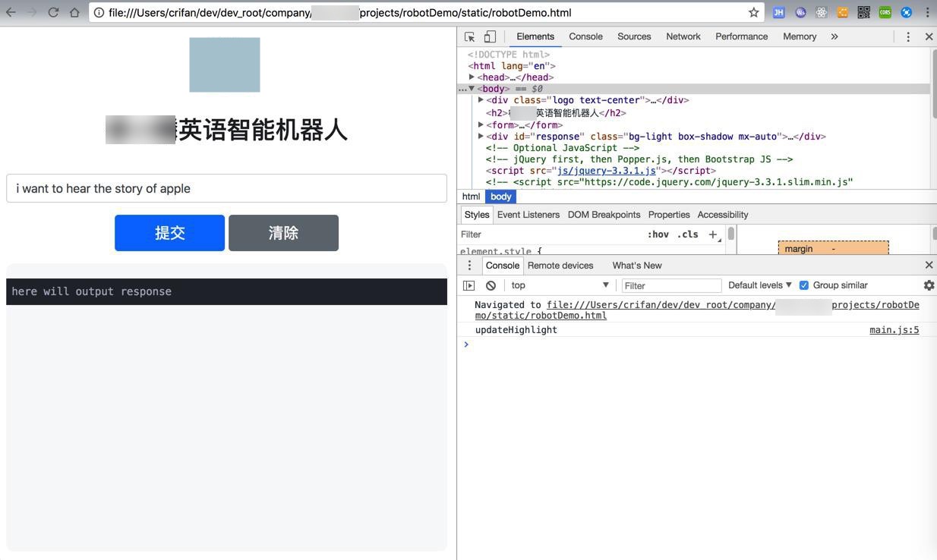
Task: Open the Chrome three-dot menu
Action: (927, 12)
